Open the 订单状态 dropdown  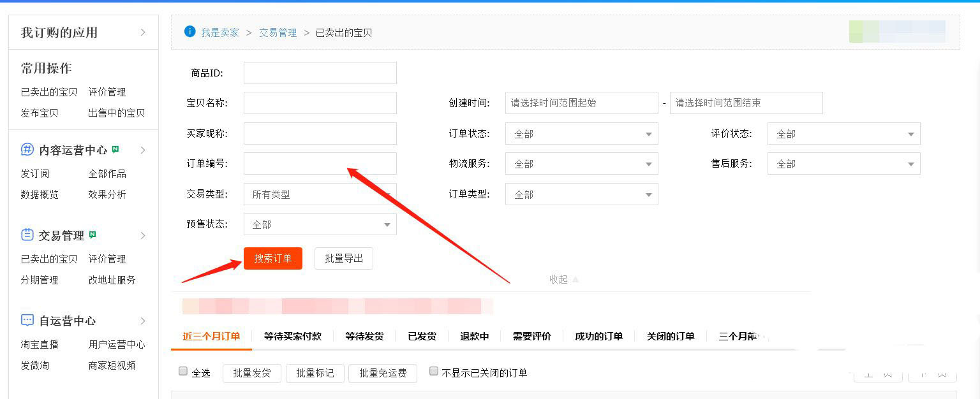(x=582, y=134)
